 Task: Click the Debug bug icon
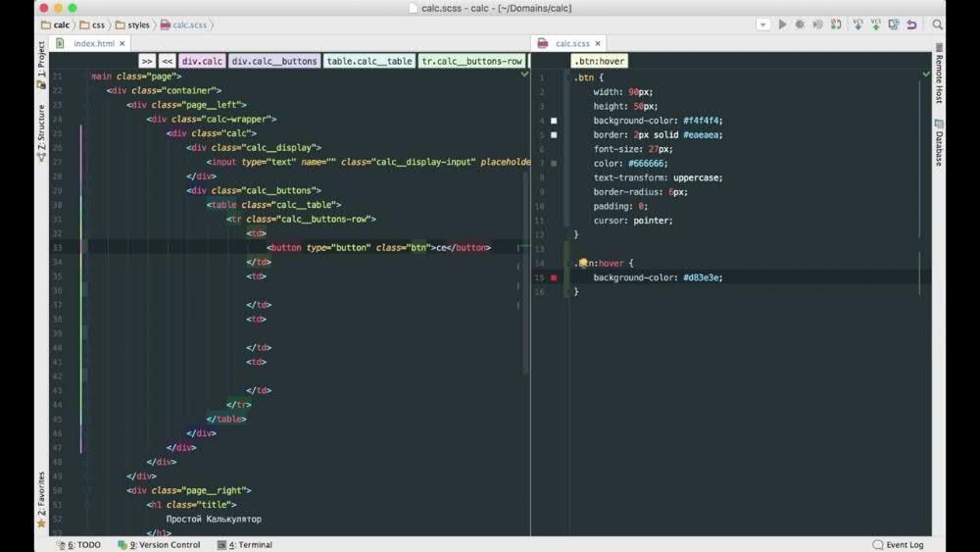801,25
